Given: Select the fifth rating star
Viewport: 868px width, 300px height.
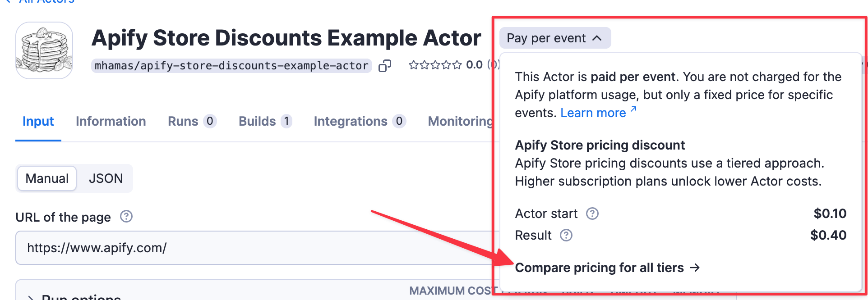Looking at the screenshot, I should [457, 64].
